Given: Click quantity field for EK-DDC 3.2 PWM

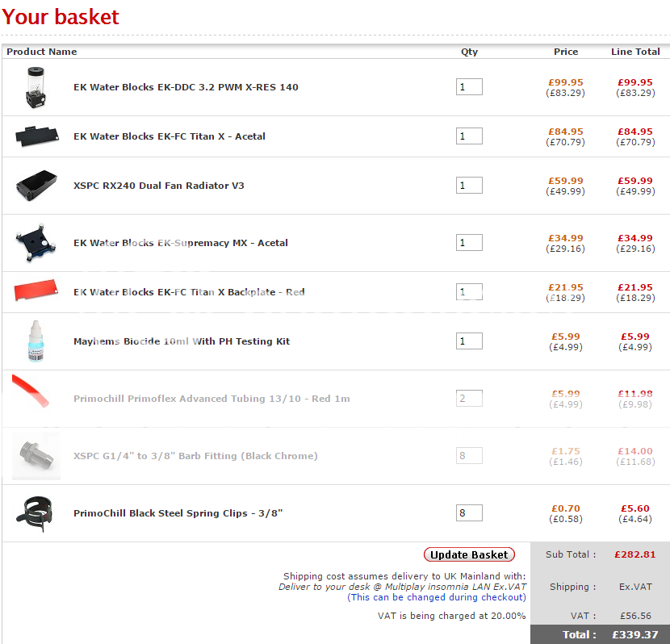Looking at the screenshot, I should pyautogui.click(x=469, y=87).
